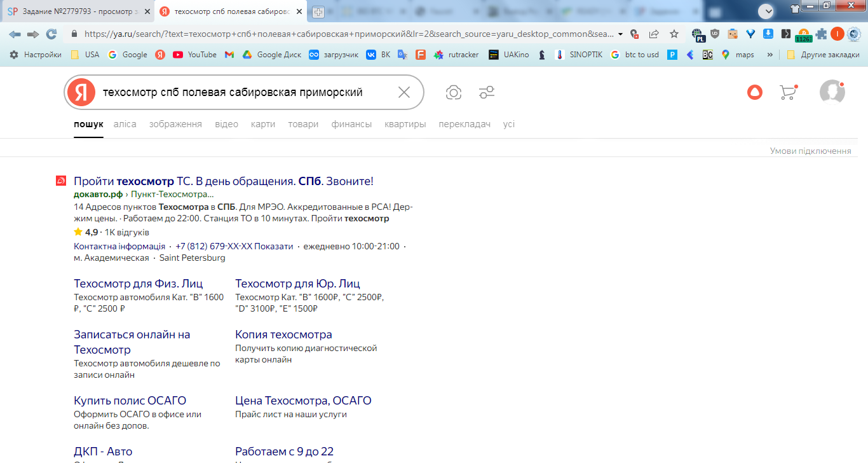868x463 pixels.
Task: Switch to the аліса tab
Action: (x=125, y=124)
